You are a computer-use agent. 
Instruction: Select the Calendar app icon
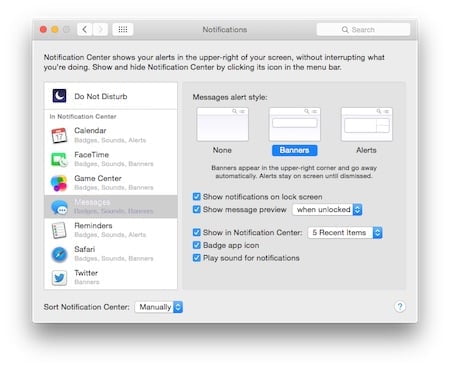(59, 135)
